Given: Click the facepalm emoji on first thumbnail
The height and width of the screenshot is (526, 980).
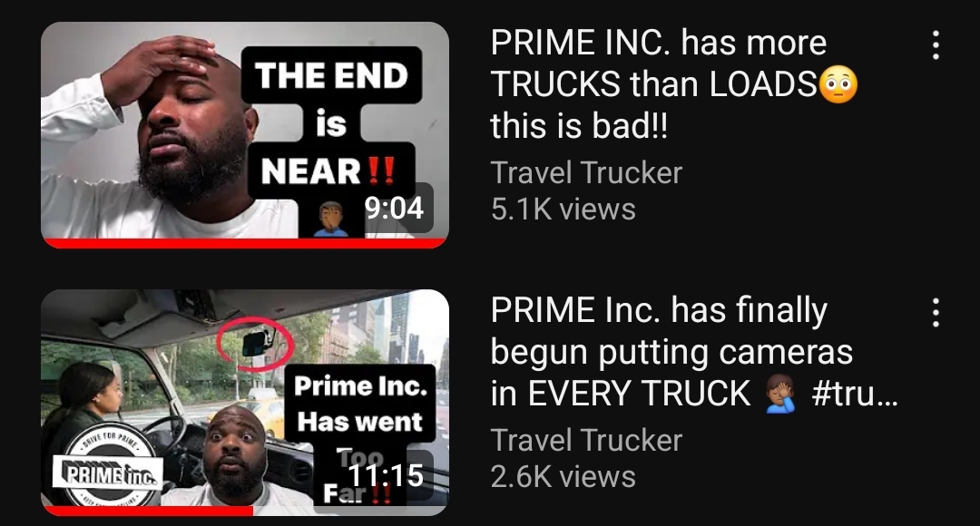Looking at the screenshot, I should click(331, 219).
